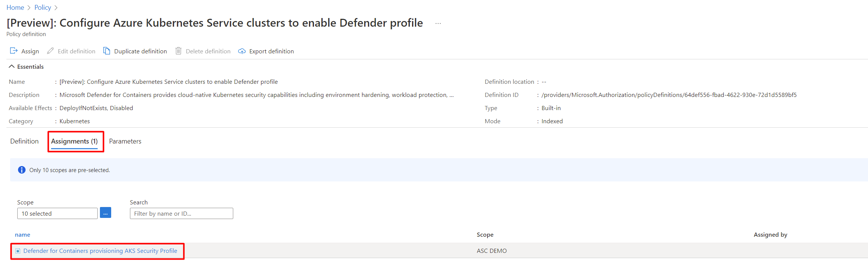Screen dimensions: 868x269
Task: Click the Export definition button label
Action: click(x=271, y=51)
